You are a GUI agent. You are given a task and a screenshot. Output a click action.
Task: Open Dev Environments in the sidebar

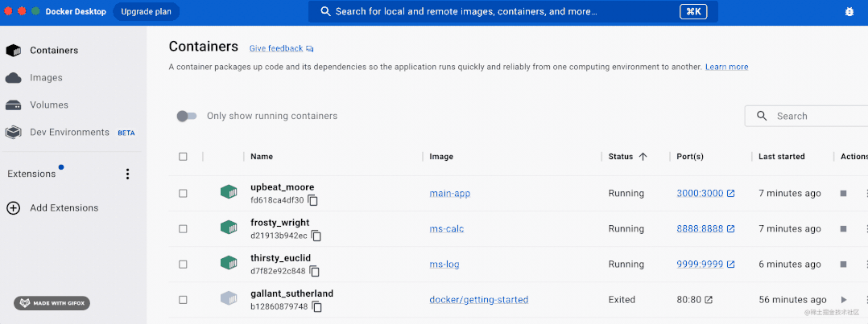point(68,133)
